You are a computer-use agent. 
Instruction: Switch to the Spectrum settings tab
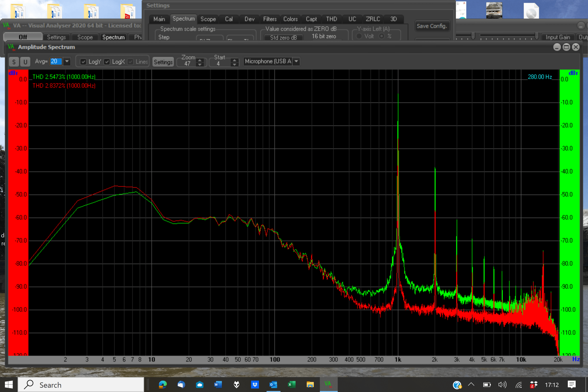click(x=183, y=19)
